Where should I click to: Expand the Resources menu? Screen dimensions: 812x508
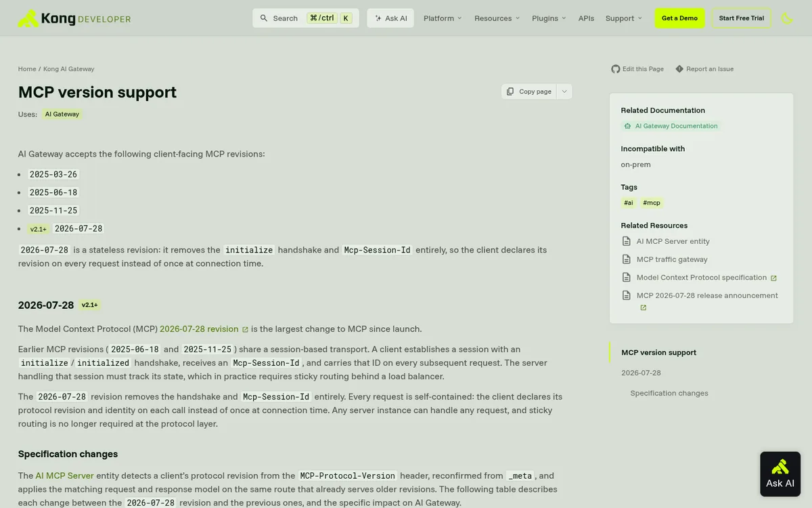click(x=497, y=18)
